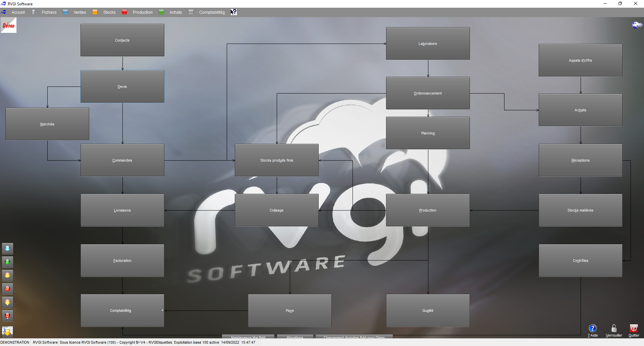Open the Contacts module
This screenshot has height=346, width=644.
[122, 40]
